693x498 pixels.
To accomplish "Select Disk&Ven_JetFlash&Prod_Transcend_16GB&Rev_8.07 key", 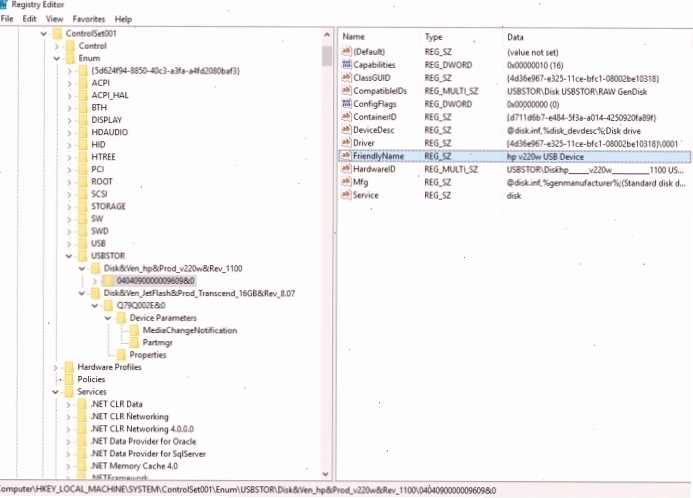I will pyautogui.click(x=199, y=293).
